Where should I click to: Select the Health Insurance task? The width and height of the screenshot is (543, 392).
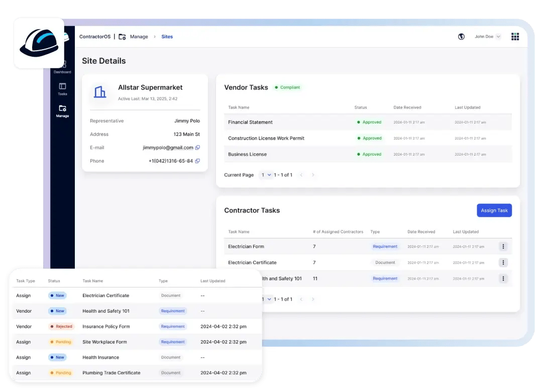[137, 357]
